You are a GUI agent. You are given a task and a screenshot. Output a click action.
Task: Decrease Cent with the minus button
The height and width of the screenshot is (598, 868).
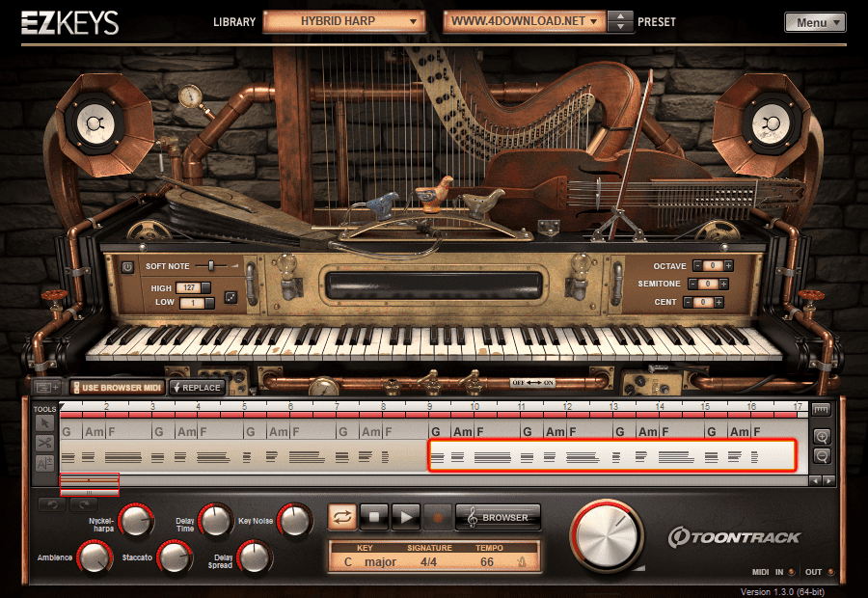688,302
